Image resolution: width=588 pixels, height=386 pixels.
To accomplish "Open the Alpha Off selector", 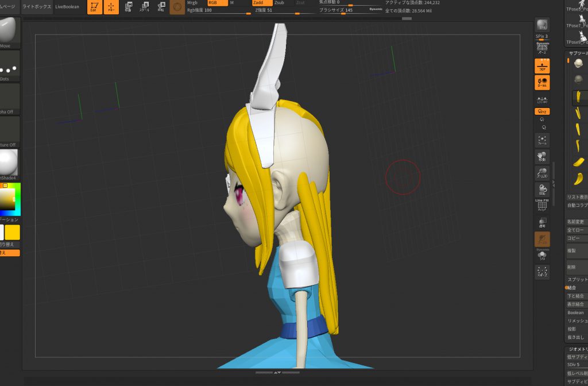I will [x=9, y=99].
